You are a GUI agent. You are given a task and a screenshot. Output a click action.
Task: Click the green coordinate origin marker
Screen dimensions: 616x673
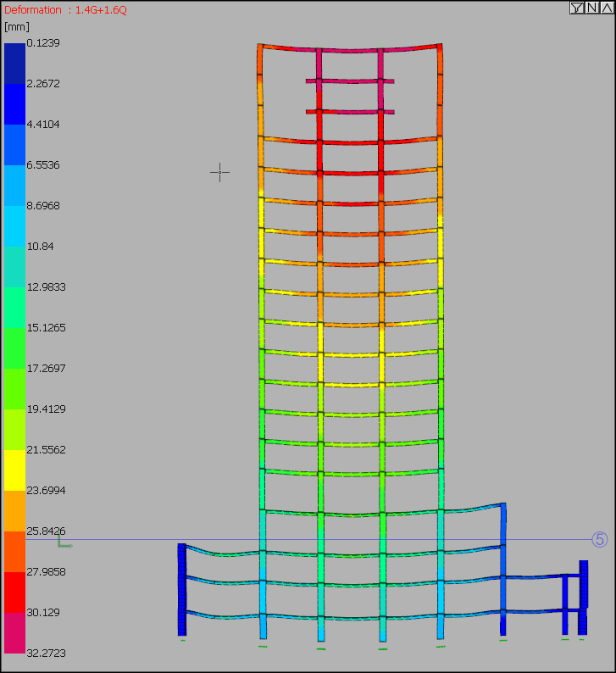click(x=63, y=542)
